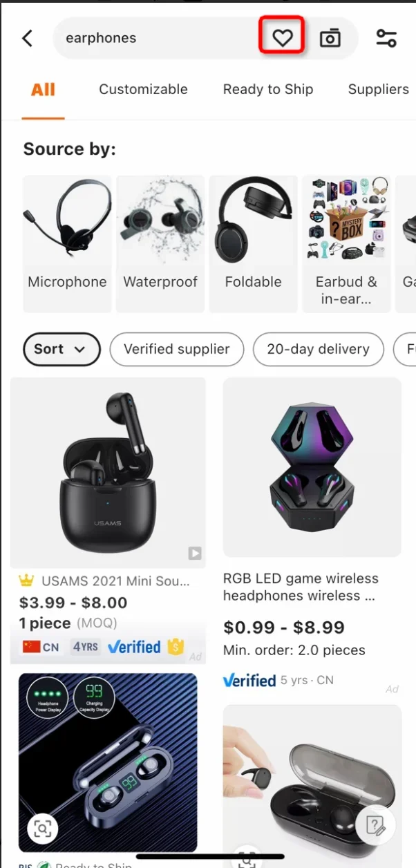Tap inside the earphones search field
This screenshot has height=868, width=416.
(101, 38)
